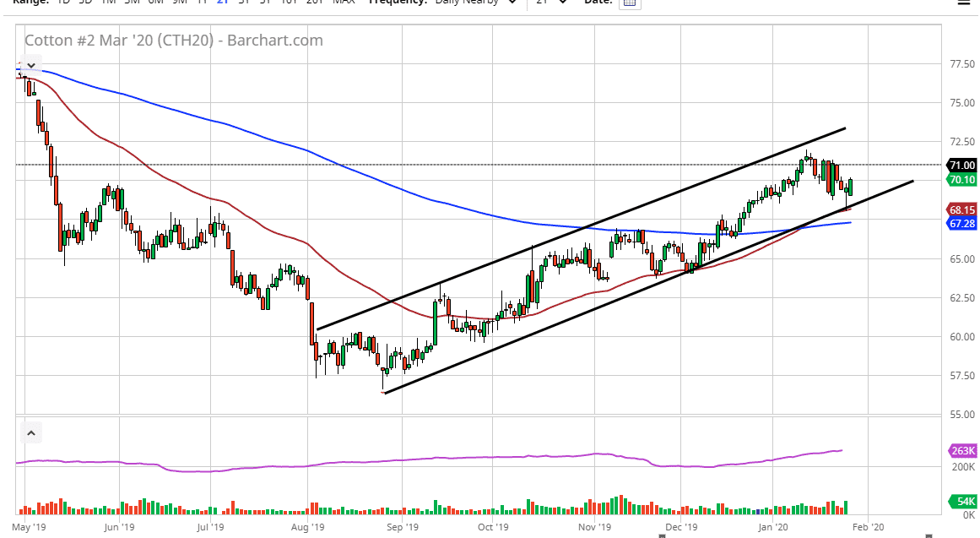Collapse the main price chart pane chevron
This screenshot has height=538, width=980.
coord(30,65)
